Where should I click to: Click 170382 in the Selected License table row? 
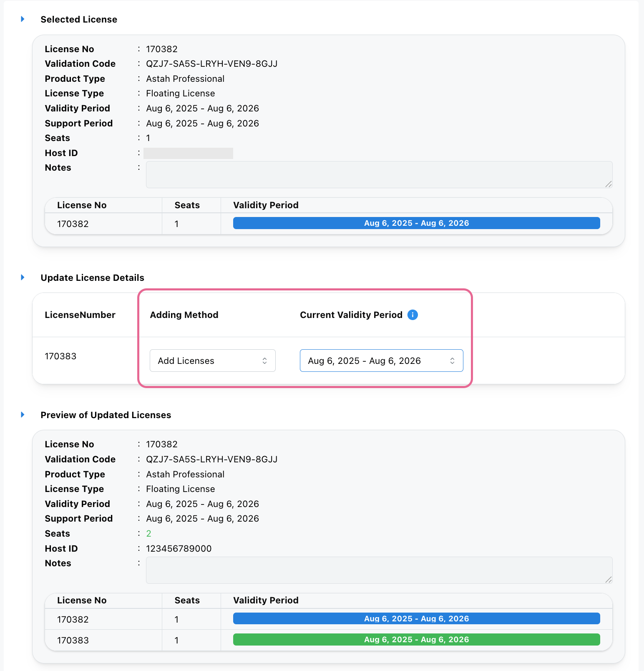[x=73, y=224]
